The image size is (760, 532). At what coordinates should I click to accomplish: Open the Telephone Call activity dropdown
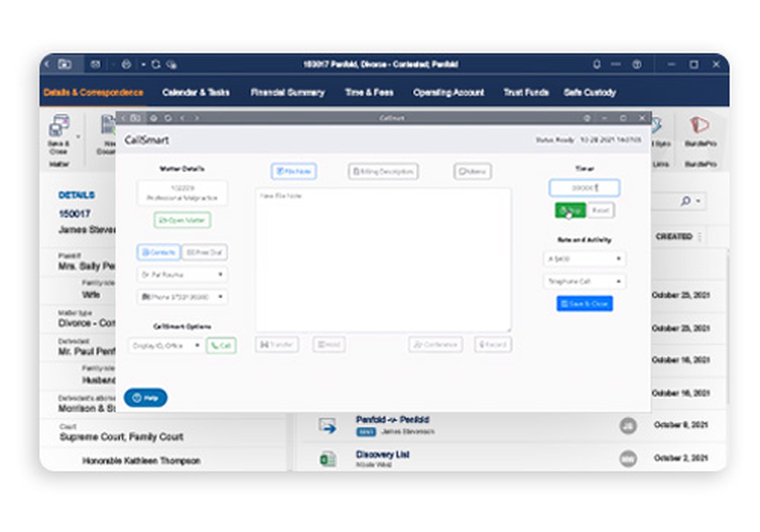(584, 281)
